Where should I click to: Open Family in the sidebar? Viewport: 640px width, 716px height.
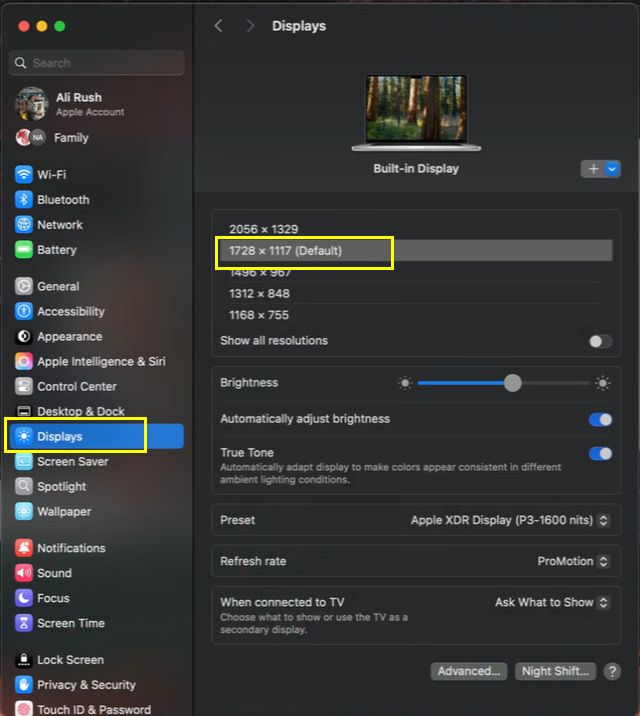[x=71, y=137]
